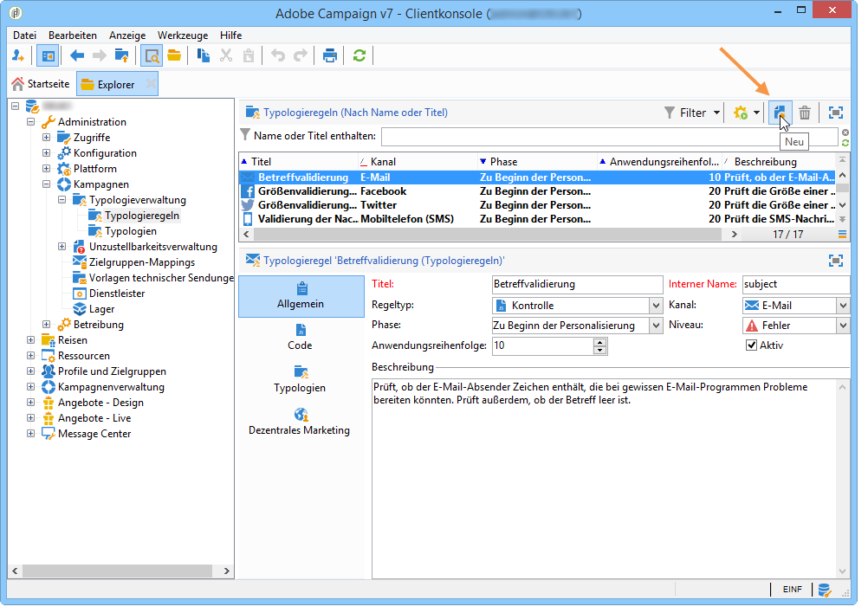Close the Explorer tab
868x613 pixels.
[151, 84]
